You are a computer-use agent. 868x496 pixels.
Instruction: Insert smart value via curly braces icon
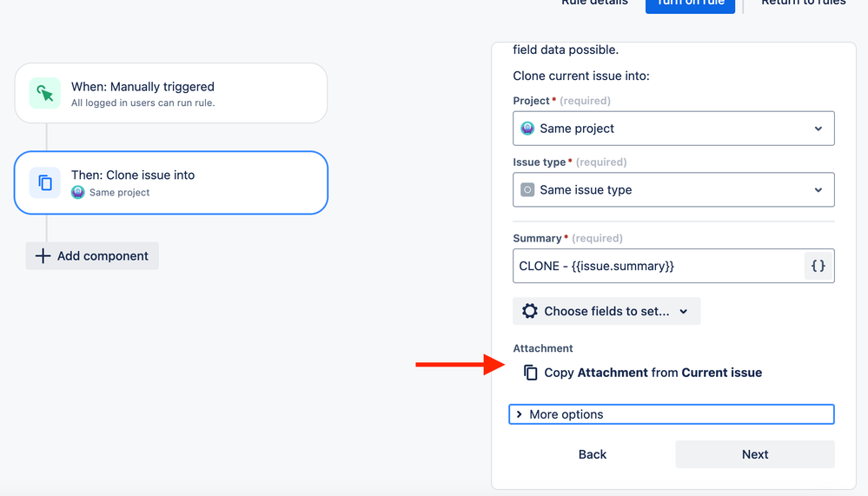(818, 266)
